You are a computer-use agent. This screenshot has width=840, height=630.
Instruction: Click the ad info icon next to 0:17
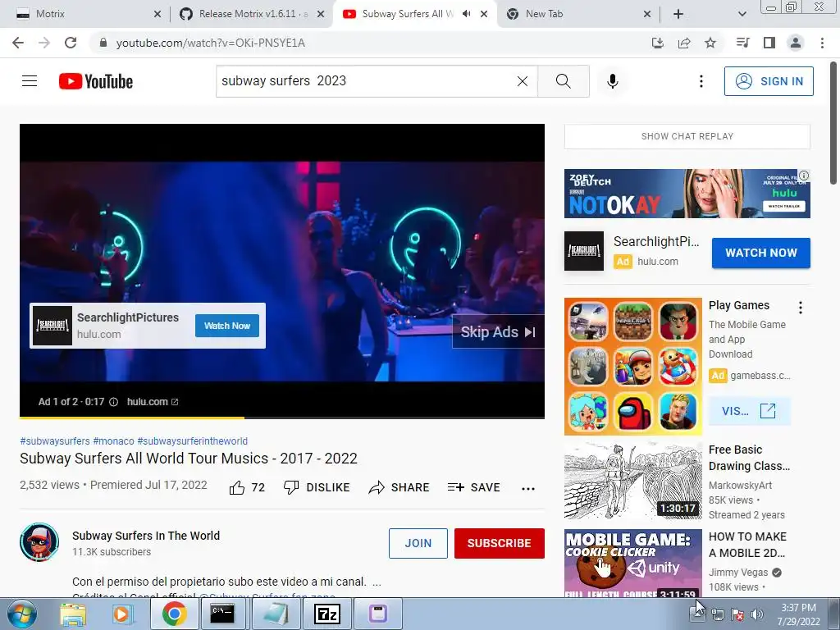113,402
